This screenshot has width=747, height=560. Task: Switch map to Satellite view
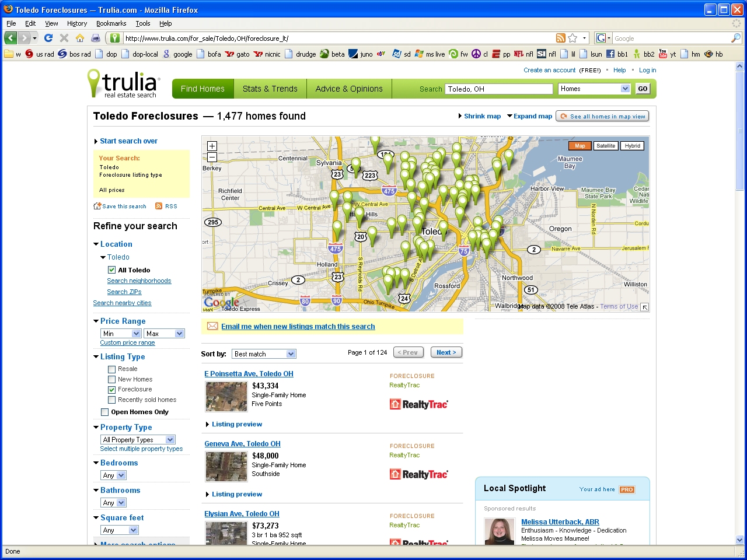tap(606, 146)
